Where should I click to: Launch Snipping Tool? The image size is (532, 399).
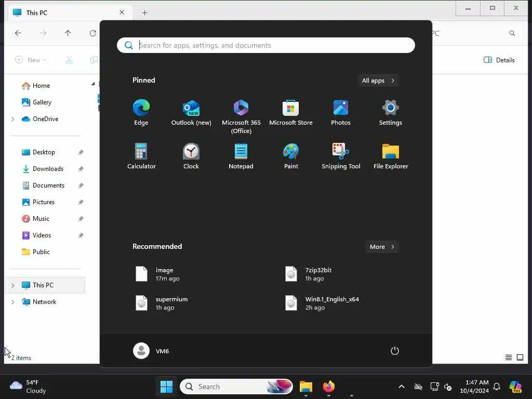[341, 156]
